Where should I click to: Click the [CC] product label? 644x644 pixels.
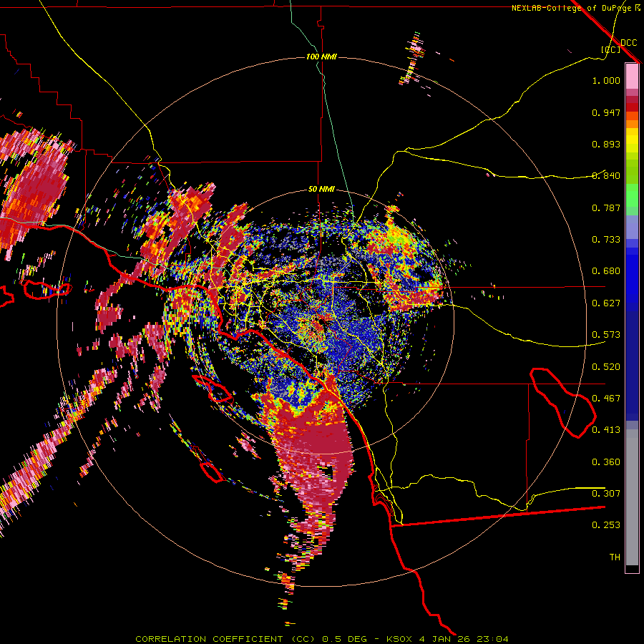point(610,49)
